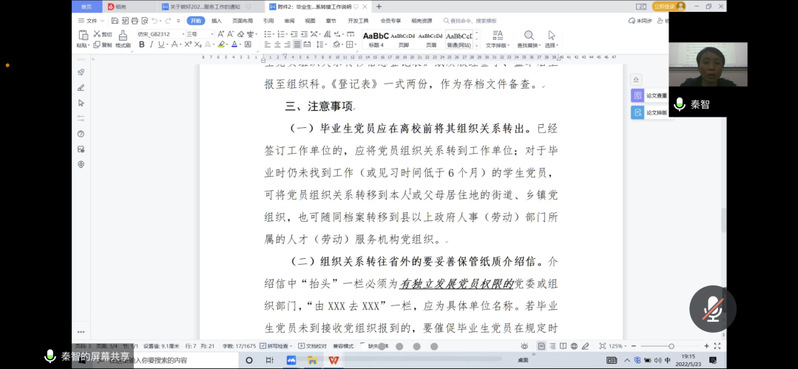
Task: Open WPS Office from the Windows taskbar
Action: pyautogui.click(x=333, y=360)
